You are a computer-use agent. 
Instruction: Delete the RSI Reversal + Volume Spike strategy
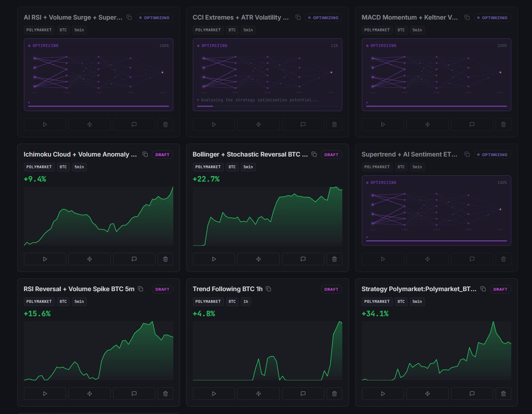[165, 394]
